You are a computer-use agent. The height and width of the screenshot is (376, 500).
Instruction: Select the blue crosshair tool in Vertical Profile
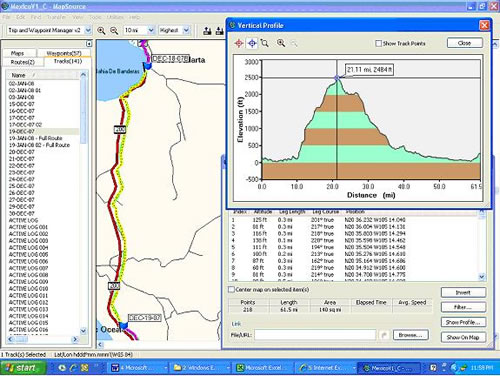[x=252, y=43]
